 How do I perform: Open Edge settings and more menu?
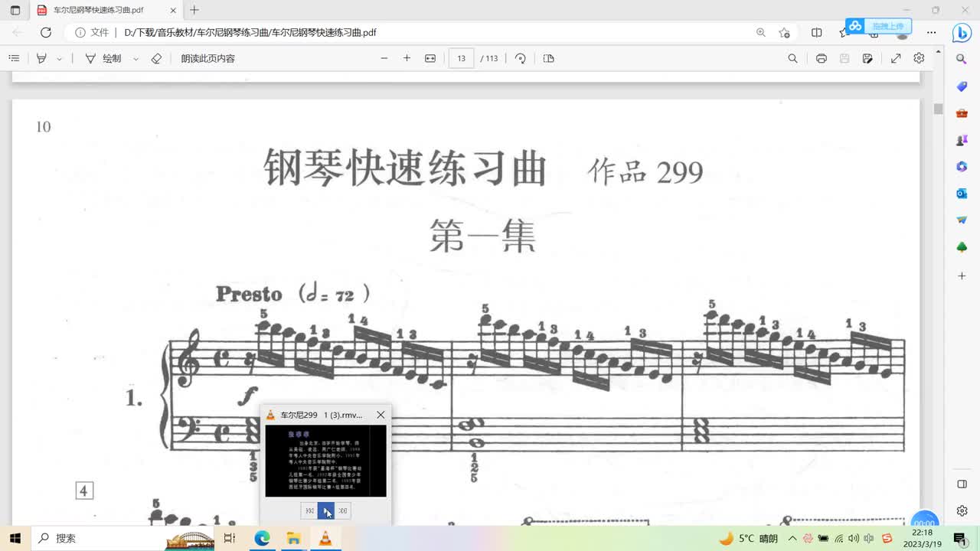tap(931, 33)
